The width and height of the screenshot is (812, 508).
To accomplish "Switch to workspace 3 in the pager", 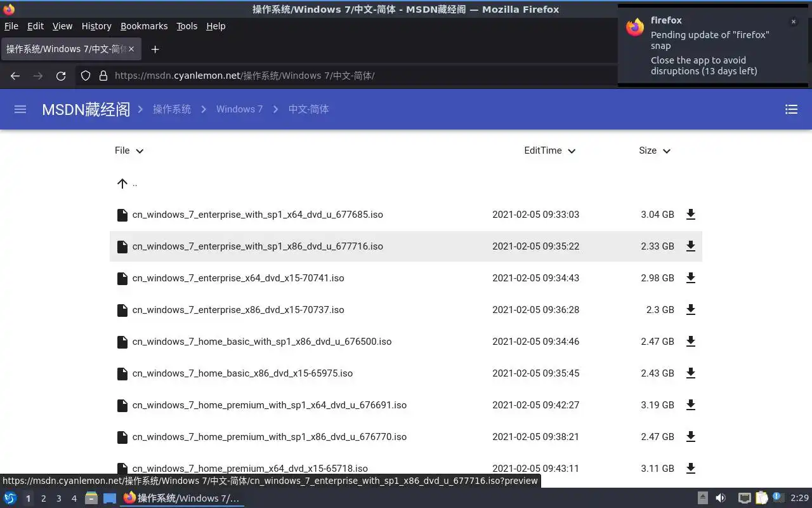I will (58, 498).
